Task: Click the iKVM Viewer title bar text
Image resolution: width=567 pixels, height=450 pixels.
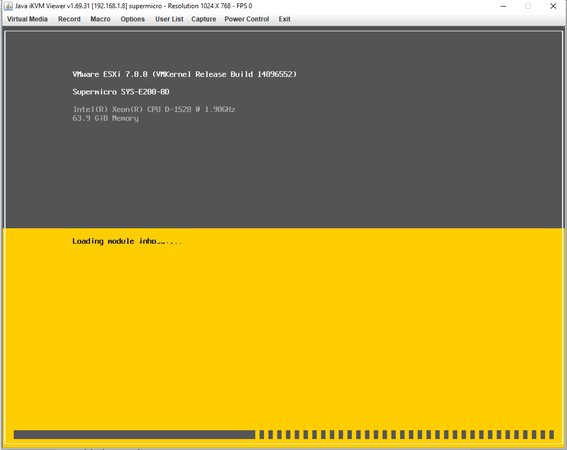Action: click(133, 6)
